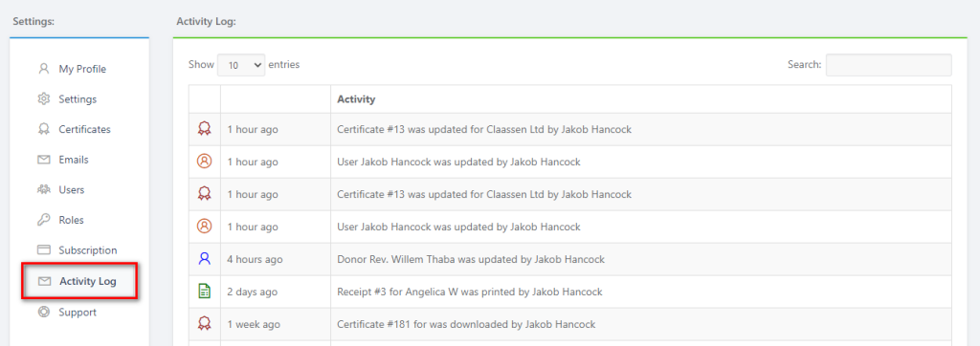Click the Subscription card icon
The image size is (980, 346).
pos(43,249)
